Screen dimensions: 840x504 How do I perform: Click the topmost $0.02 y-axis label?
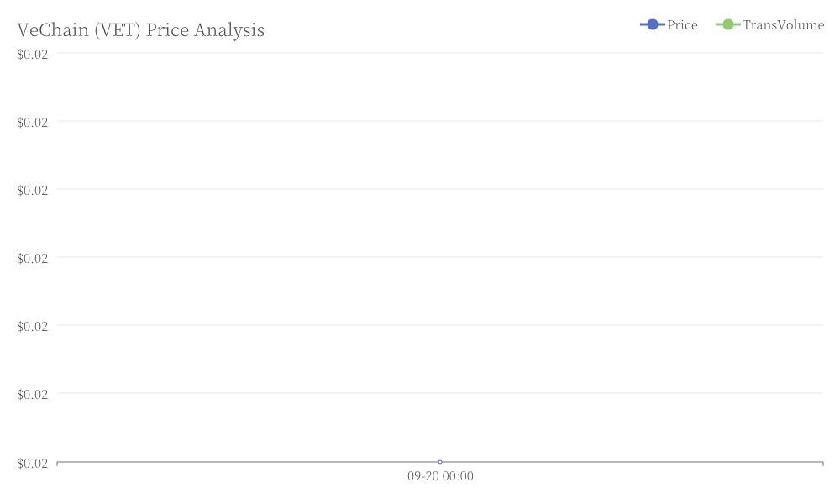click(32, 54)
